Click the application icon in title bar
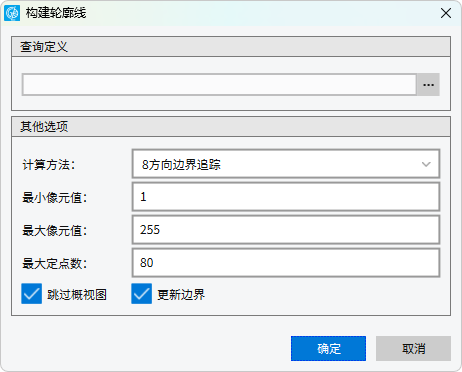Viewport: 462px width, 372px height. (x=12, y=13)
